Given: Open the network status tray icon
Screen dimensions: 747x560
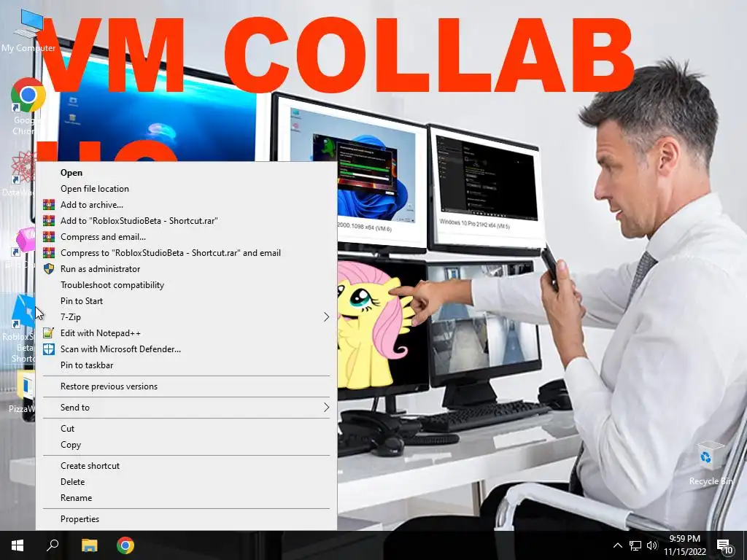Looking at the screenshot, I should pos(635,545).
